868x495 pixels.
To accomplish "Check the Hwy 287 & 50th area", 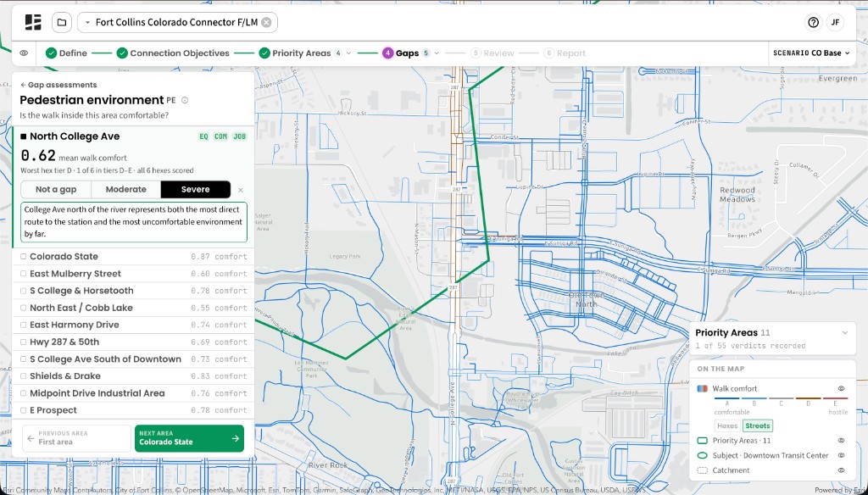I will [24, 342].
